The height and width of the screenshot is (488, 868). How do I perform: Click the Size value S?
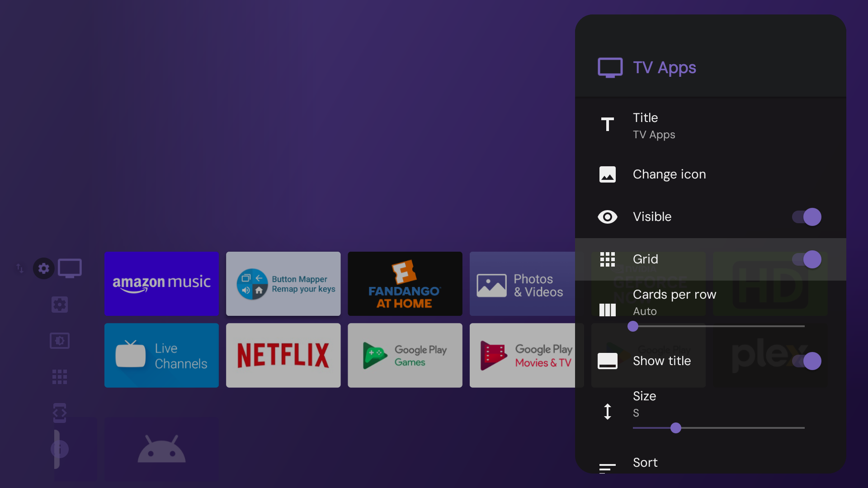pyautogui.click(x=636, y=413)
